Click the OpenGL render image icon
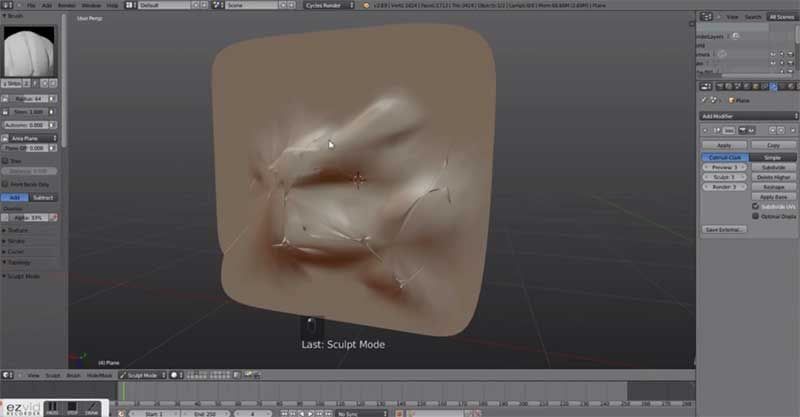Viewport: 800px width, 417px height. tap(248, 375)
